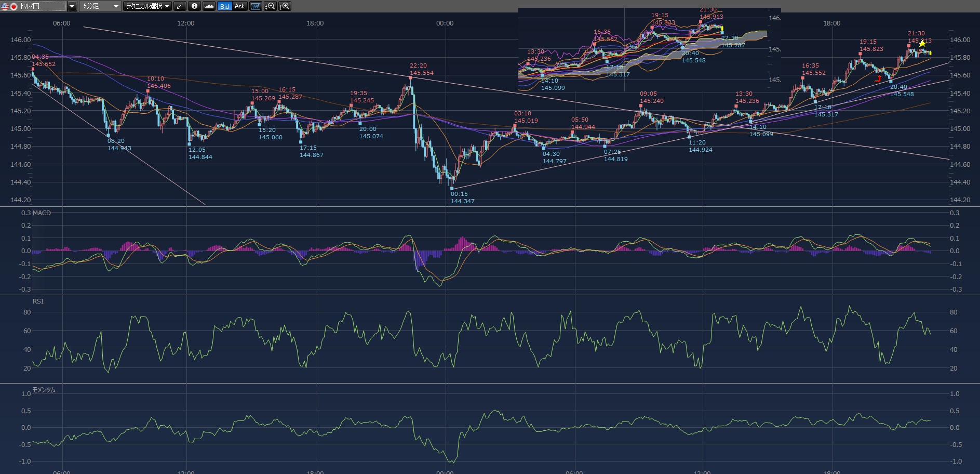
Task: Click the red arrow marker on chart
Action: pyautogui.click(x=878, y=79)
